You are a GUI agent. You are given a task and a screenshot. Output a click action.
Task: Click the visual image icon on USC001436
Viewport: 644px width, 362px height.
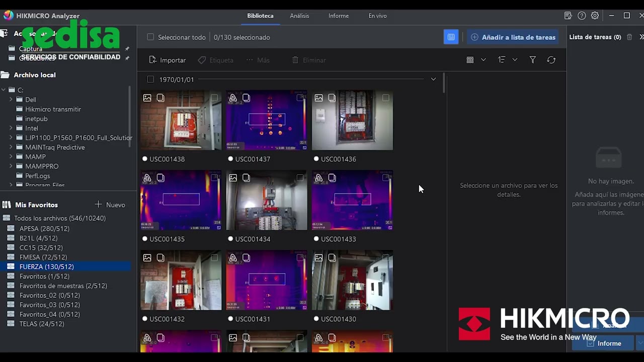coord(318,98)
